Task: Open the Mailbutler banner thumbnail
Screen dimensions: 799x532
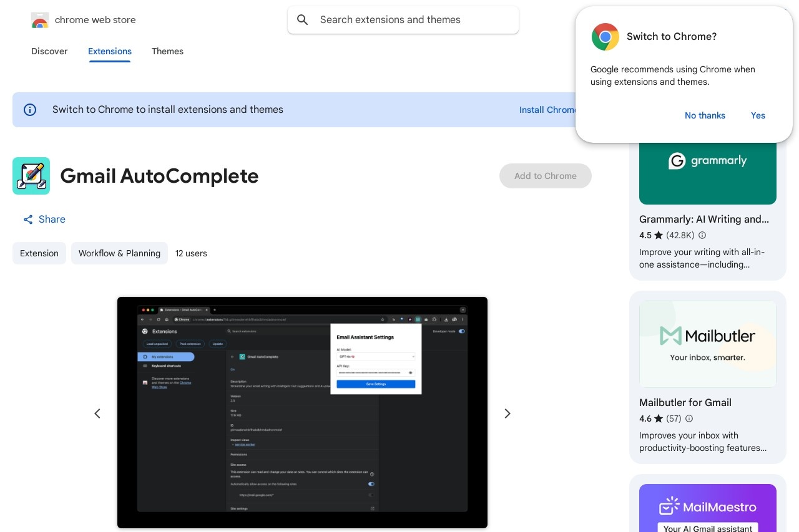Action: (708, 344)
